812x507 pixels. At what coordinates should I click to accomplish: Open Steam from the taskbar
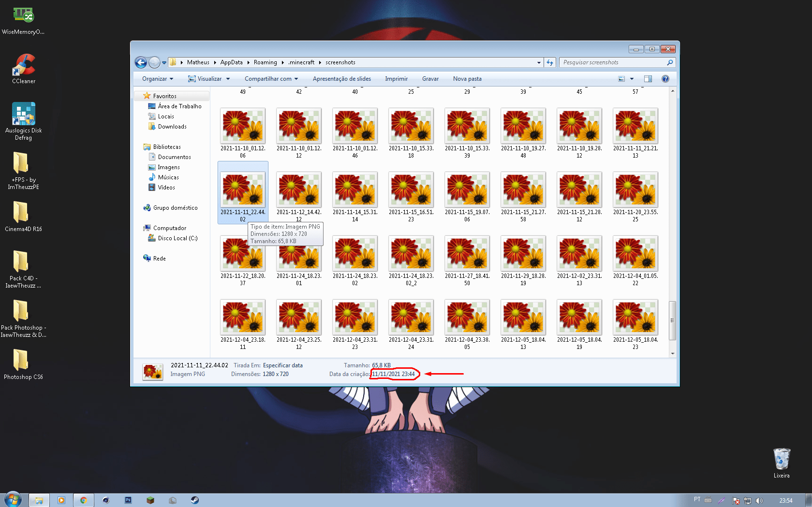(195, 500)
